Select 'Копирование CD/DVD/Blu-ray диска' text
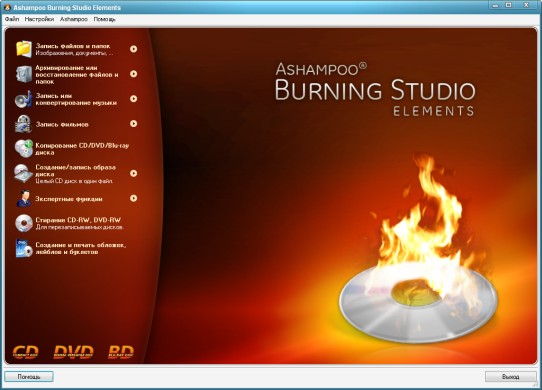Image resolution: width=542 pixels, height=390 pixels. (82, 149)
